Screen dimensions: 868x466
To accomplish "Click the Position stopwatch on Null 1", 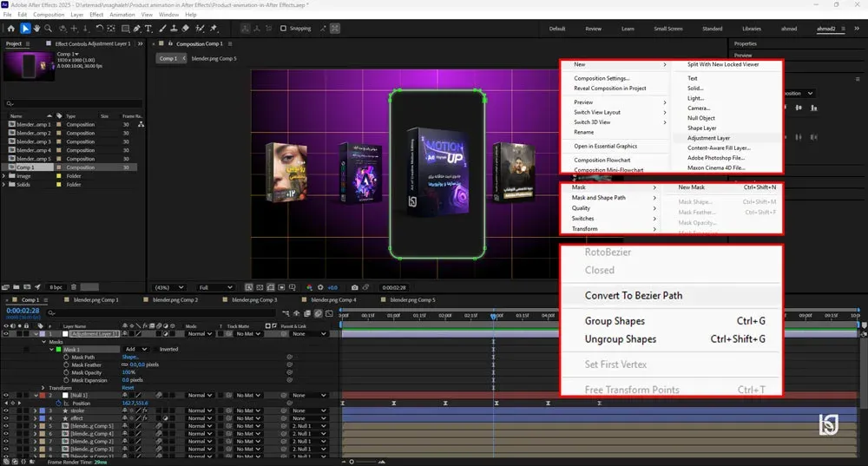I will [59, 403].
